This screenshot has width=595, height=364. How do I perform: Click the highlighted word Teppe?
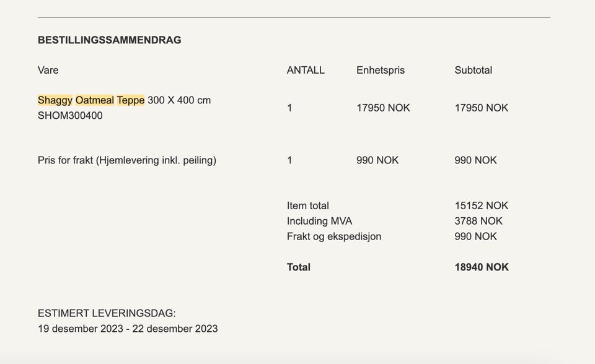pyautogui.click(x=131, y=100)
